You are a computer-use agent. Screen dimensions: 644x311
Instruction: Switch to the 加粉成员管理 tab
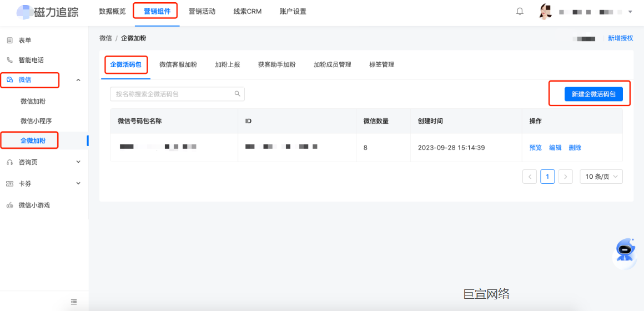[332, 65]
